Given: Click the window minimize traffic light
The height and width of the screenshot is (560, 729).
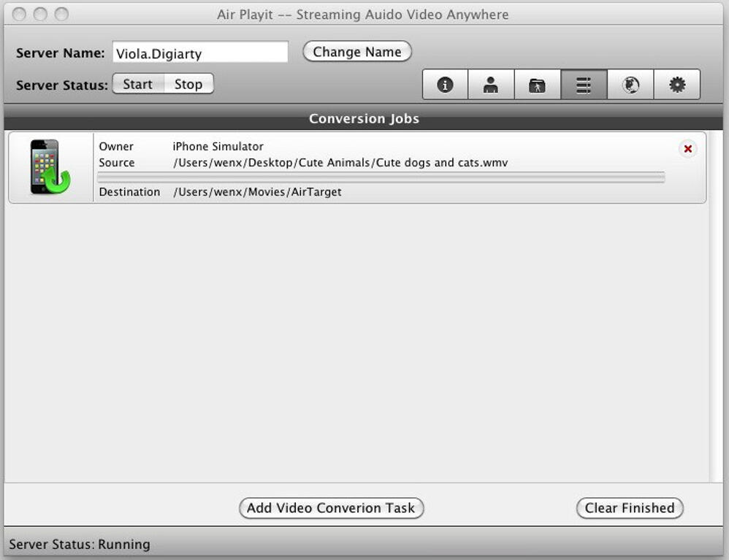Looking at the screenshot, I should tap(40, 14).
